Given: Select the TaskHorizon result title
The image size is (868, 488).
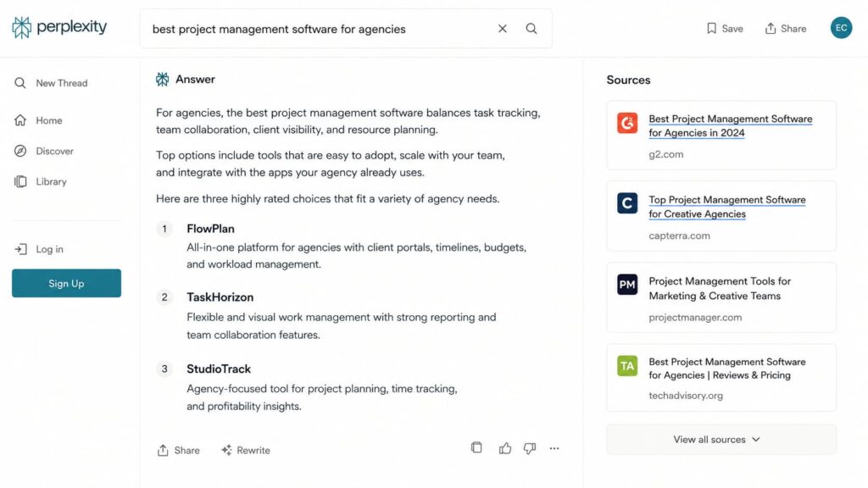Looking at the screenshot, I should [220, 297].
